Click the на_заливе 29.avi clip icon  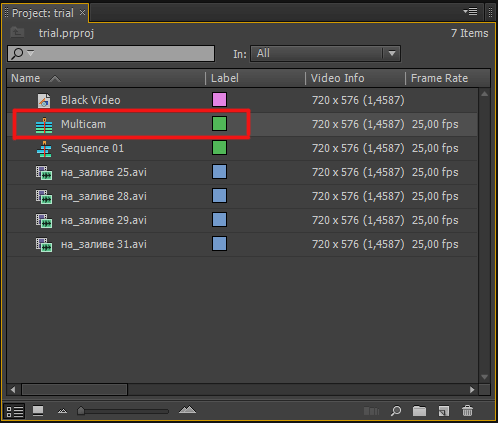click(x=44, y=221)
